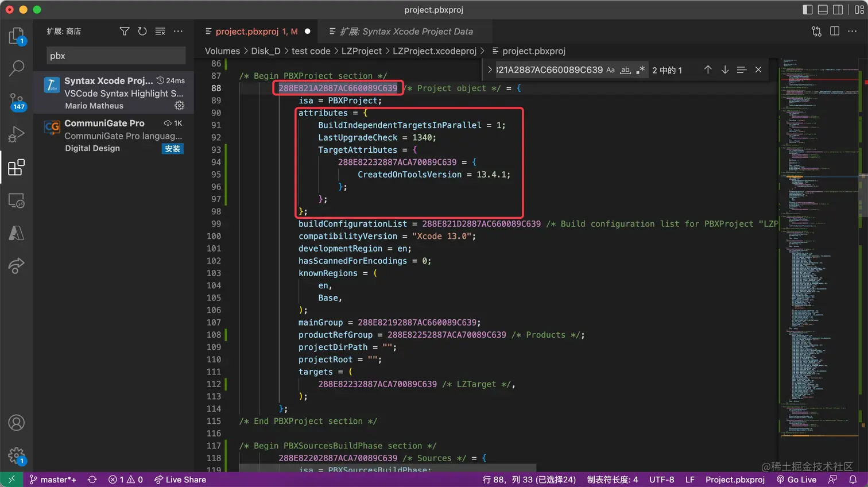Open extensions panel more actions menu
The image size is (868, 487).
click(x=178, y=31)
